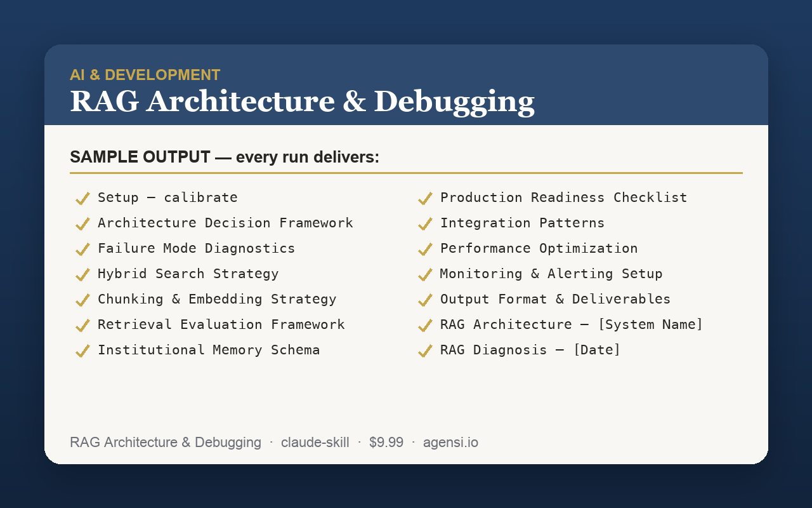This screenshot has width=812, height=508.
Task: Click the checkmark beside Output Format & Deliverables
Action: pyautogui.click(x=425, y=300)
